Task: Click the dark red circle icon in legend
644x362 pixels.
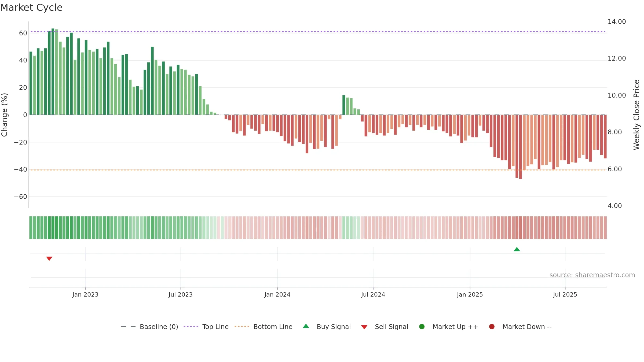Action: (x=492, y=327)
